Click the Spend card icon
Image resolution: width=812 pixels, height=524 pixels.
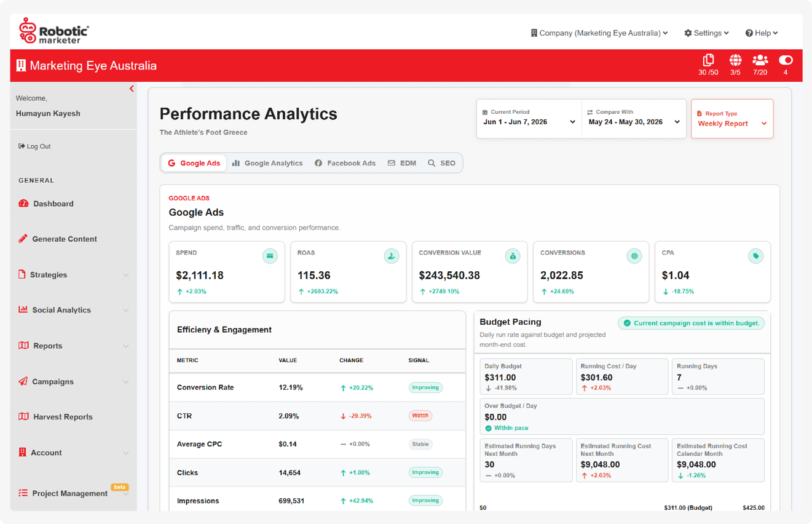(x=270, y=256)
